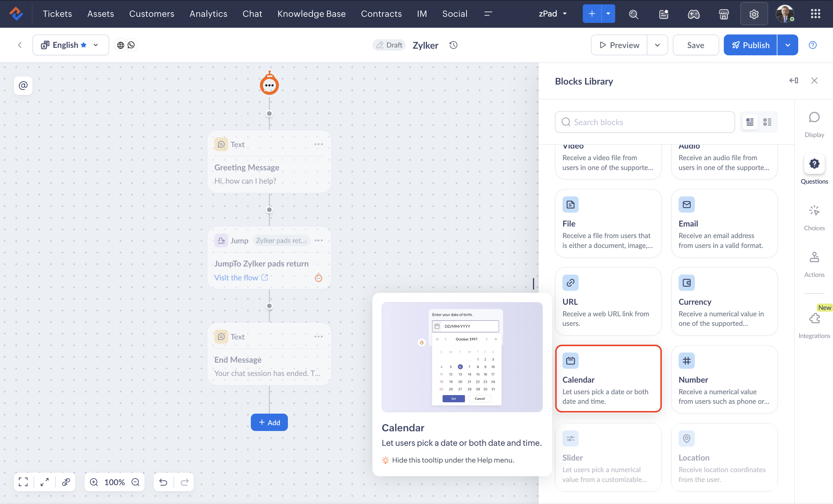
Task: Open the @ mentions canvas button
Action: click(23, 85)
